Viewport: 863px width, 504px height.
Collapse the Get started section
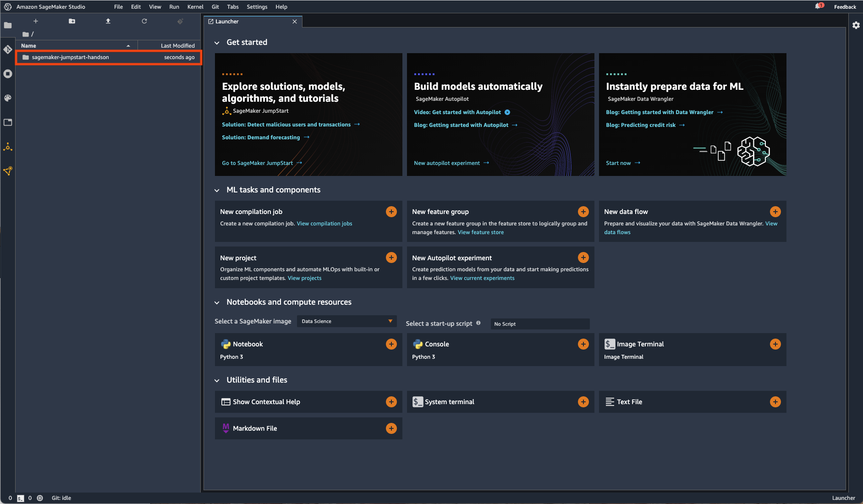coord(217,43)
